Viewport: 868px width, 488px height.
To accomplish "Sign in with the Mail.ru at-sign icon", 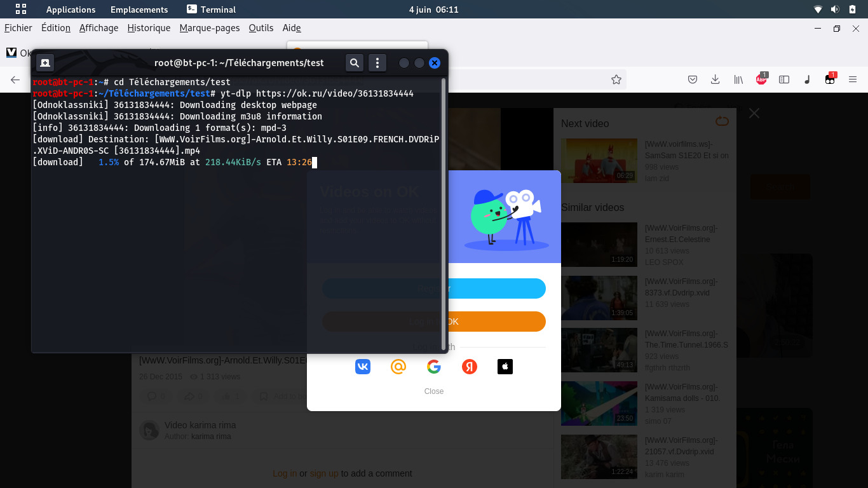I will pyautogui.click(x=398, y=367).
